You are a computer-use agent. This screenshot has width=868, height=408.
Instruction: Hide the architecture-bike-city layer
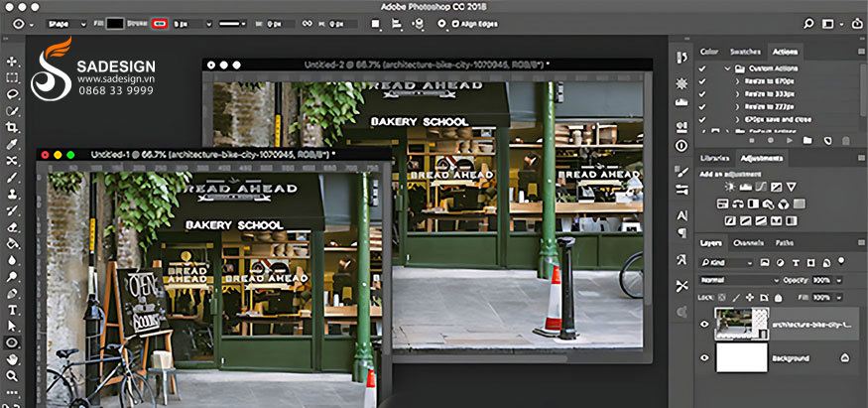(x=704, y=324)
